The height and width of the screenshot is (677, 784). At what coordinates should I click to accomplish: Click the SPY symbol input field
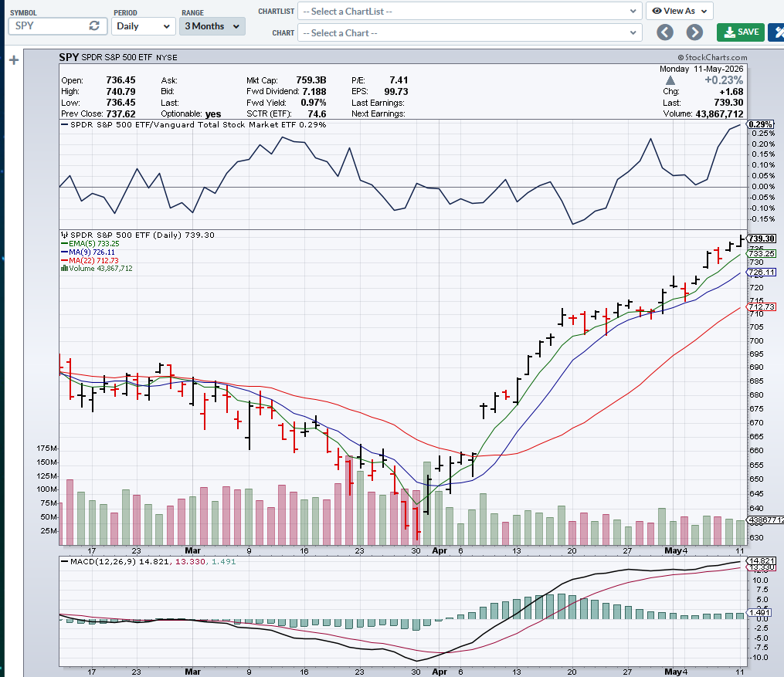coord(57,26)
